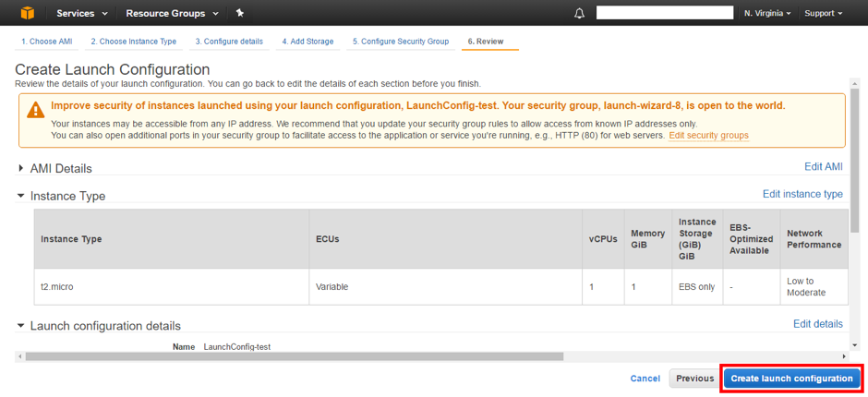The width and height of the screenshot is (868, 397).
Task: Open the Support menu
Action: point(823,14)
